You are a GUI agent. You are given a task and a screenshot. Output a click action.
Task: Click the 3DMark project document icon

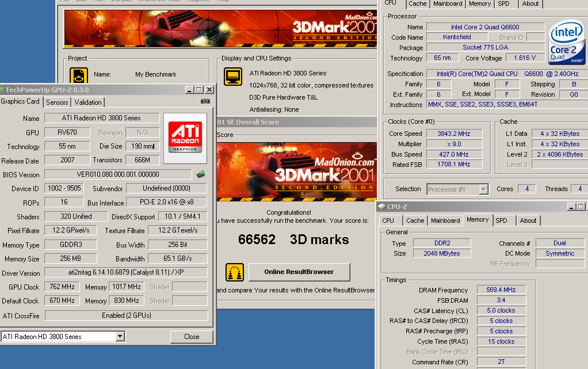[x=79, y=75]
